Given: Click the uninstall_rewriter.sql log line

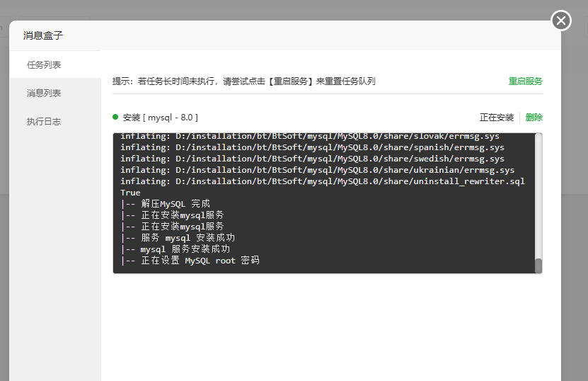Looking at the screenshot, I should pyautogui.click(x=323, y=181).
